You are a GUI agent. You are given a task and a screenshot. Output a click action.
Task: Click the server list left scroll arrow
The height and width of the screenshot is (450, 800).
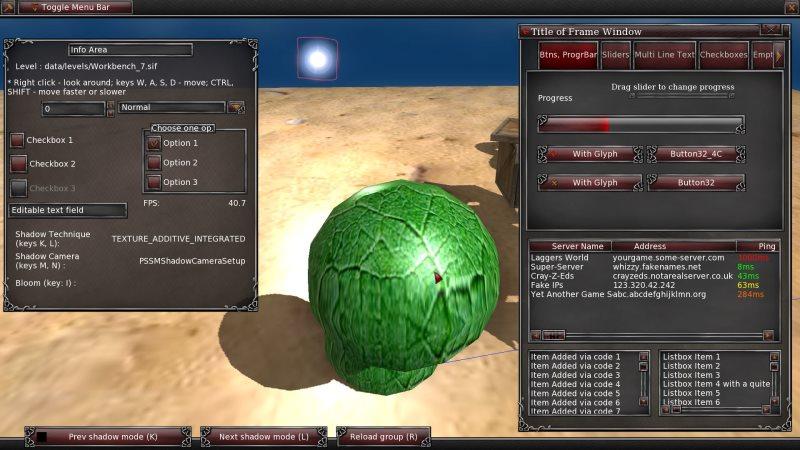536,336
